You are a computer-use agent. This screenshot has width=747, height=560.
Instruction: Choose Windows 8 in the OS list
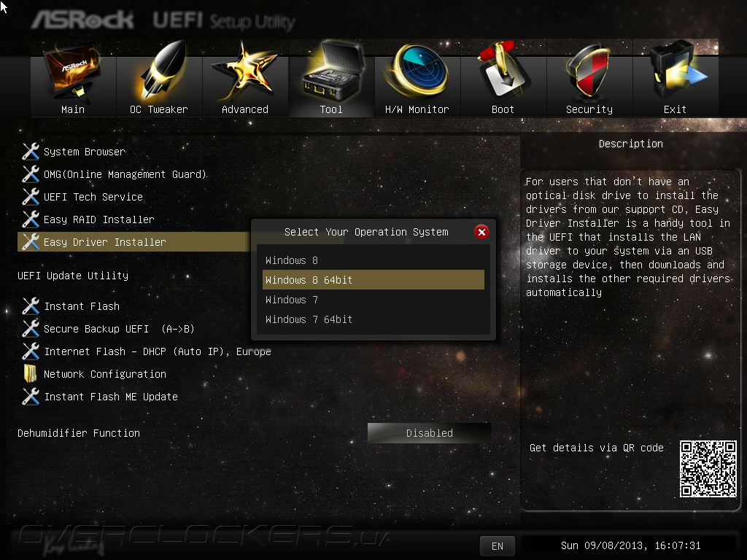point(373,260)
